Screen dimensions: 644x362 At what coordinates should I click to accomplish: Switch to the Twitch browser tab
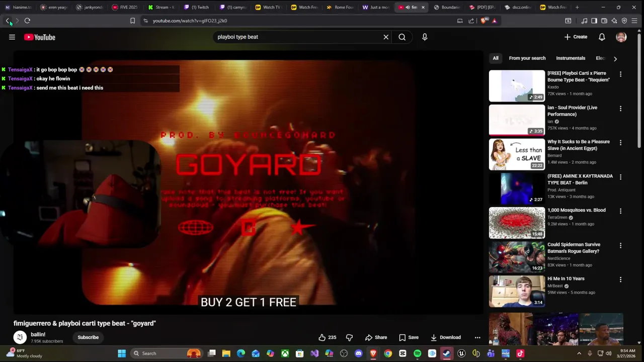pyautogui.click(x=196, y=7)
